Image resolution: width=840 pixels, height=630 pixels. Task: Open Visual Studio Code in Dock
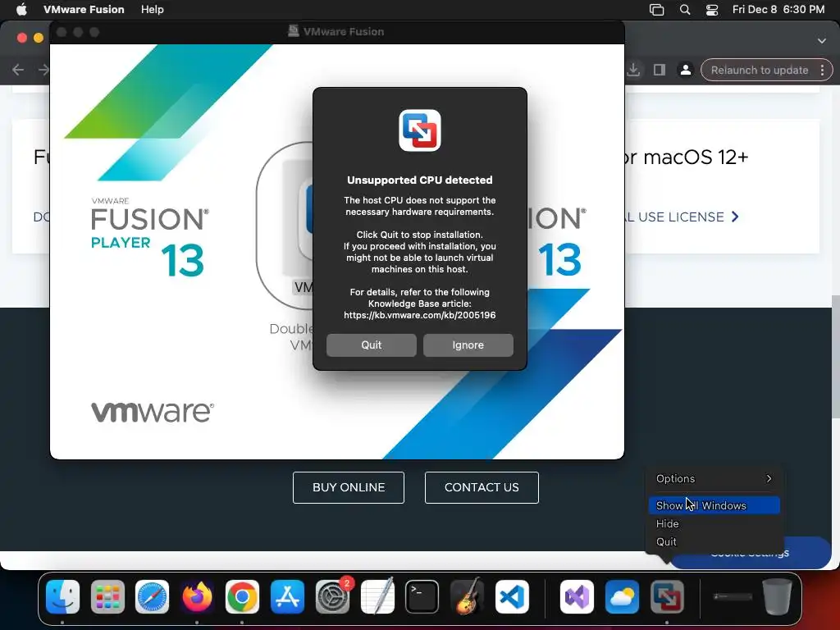pyautogui.click(x=512, y=596)
